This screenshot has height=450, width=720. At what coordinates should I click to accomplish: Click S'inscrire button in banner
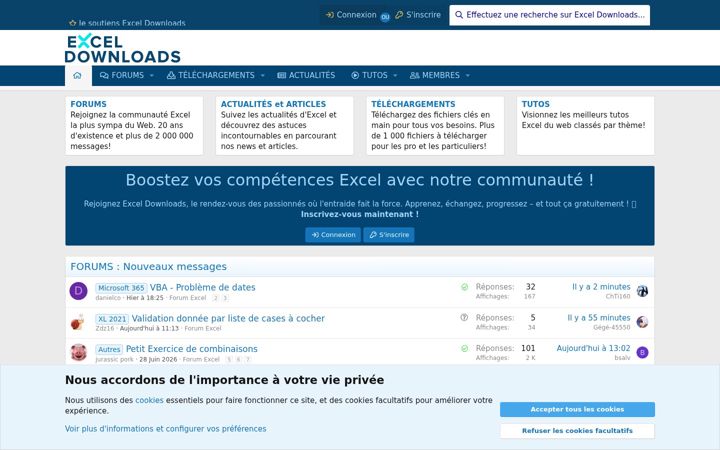click(389, 235)
